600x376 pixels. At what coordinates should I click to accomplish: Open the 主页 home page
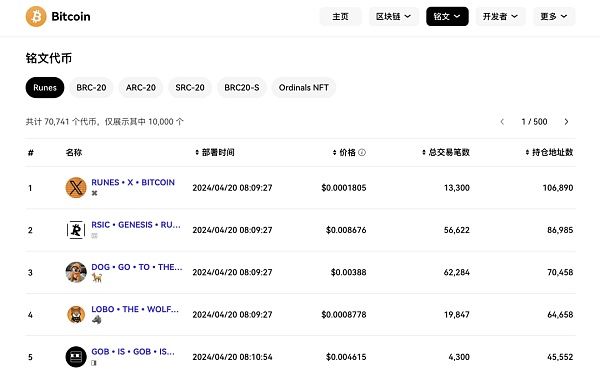pos(340,16)
